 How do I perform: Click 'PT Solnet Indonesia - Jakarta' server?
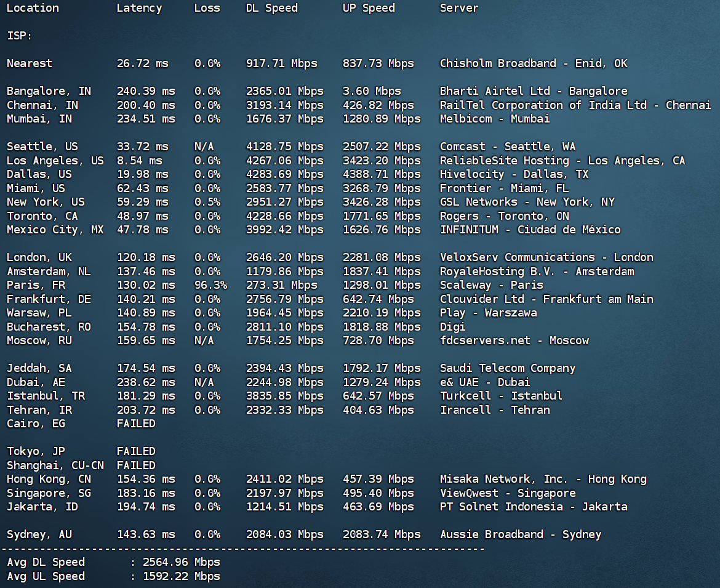[x=534, y=507]
